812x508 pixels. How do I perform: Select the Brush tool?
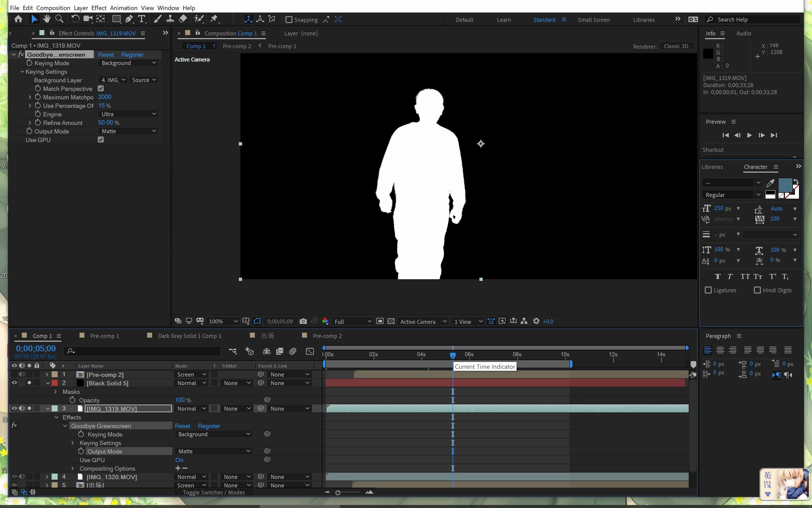[157, 19]
